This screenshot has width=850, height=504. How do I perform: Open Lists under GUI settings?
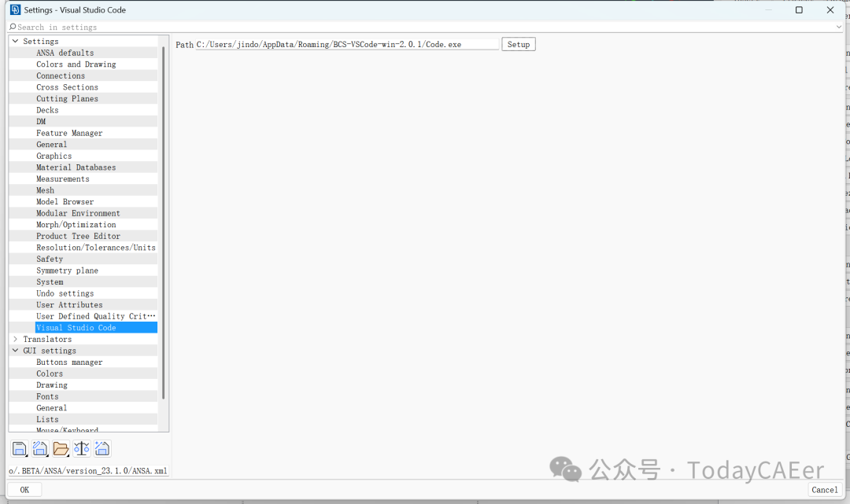pyautogui.click(x=47, y=420)
